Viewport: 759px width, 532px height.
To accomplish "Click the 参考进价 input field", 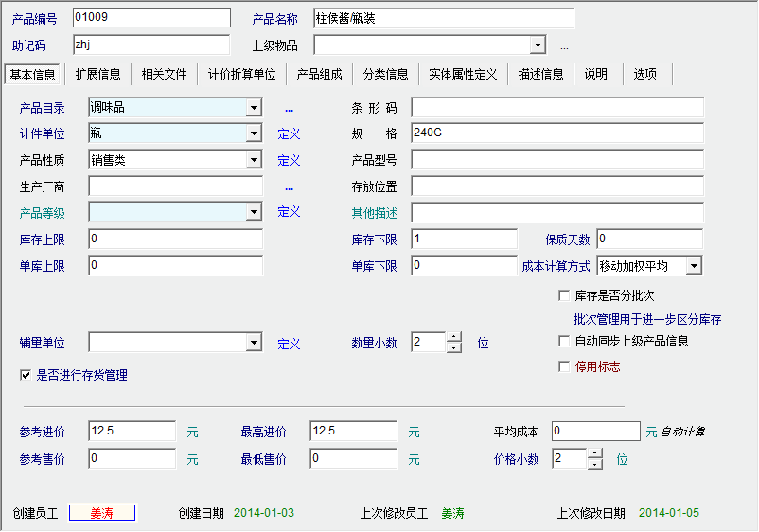I will [x=132, y=432].
